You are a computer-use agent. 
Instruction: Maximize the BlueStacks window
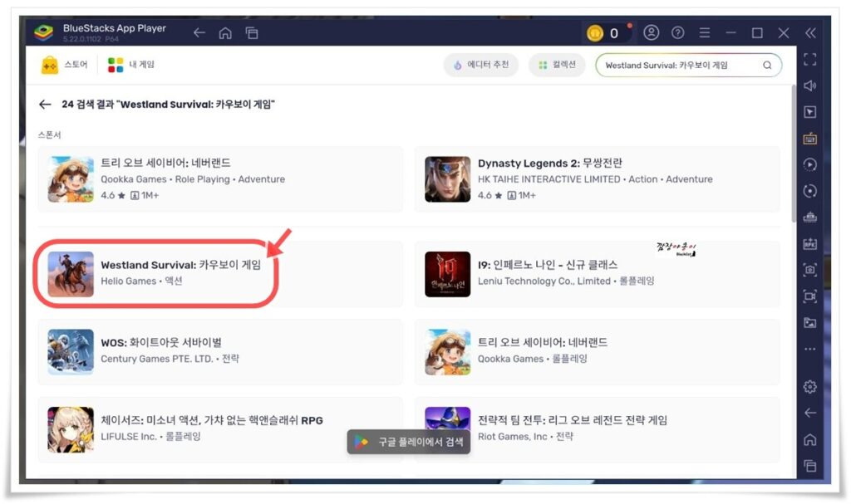point(757,33)
